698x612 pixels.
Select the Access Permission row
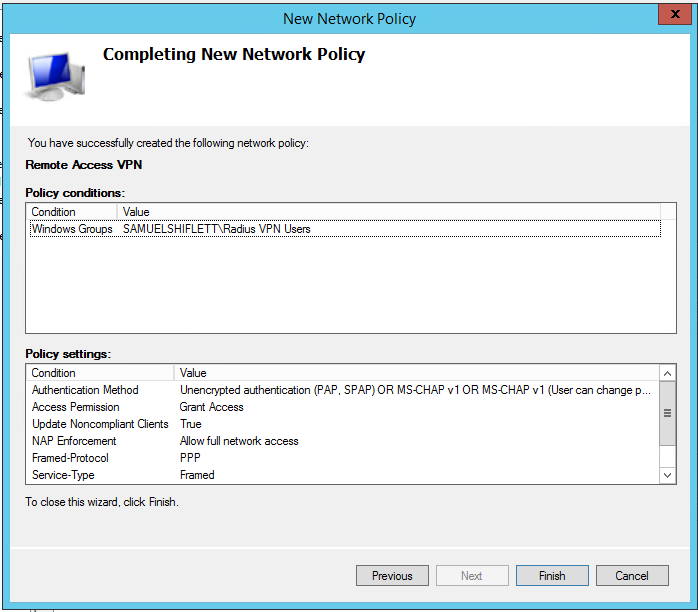(x=343, y=407)
